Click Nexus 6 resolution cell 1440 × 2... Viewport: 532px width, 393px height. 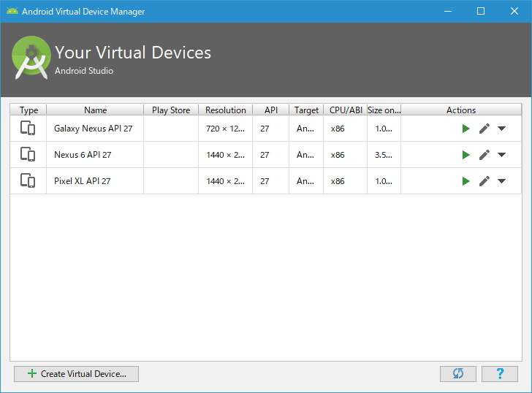225,155
